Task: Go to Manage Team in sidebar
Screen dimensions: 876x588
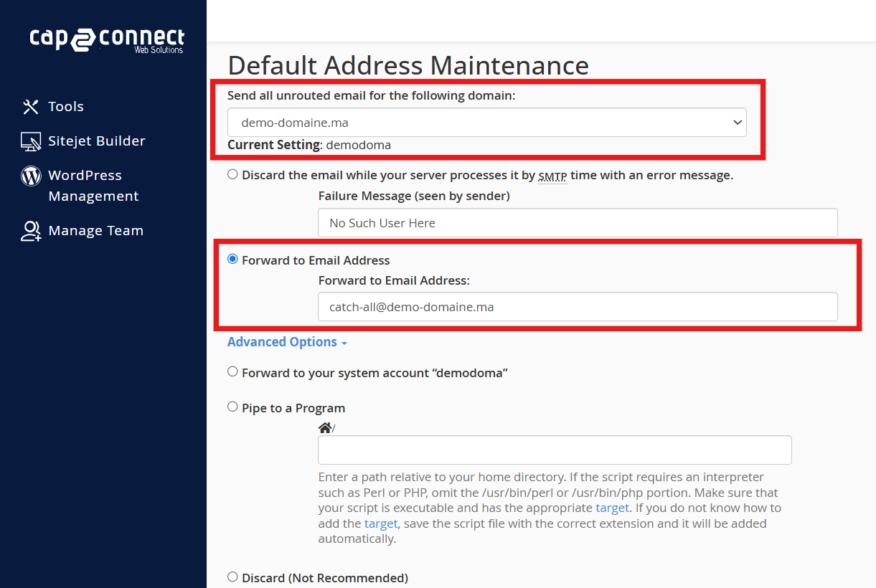Action: [x=95, y=231]
